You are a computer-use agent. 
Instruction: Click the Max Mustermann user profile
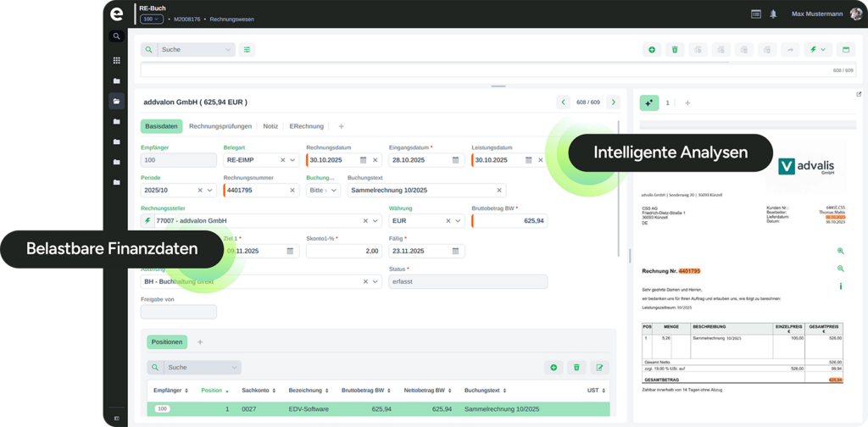(x=818, y=14)
